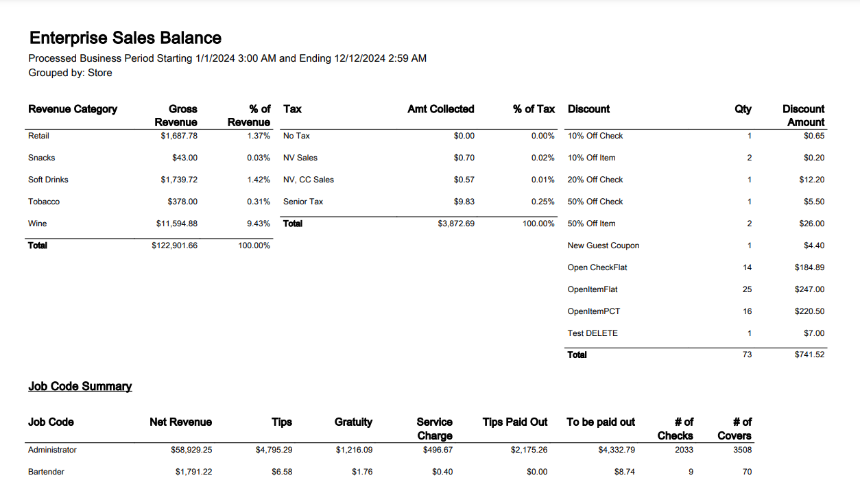This screenshot has height=504, width=860.
Task: Click the OpenItemFlat discount row
Action: coord(593,289)
